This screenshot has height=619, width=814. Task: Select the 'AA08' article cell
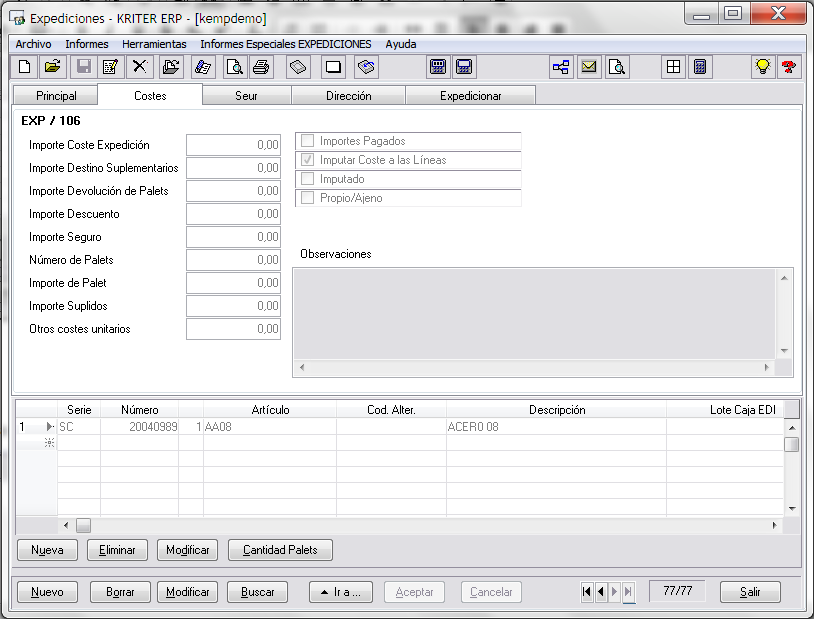(270, 427)
